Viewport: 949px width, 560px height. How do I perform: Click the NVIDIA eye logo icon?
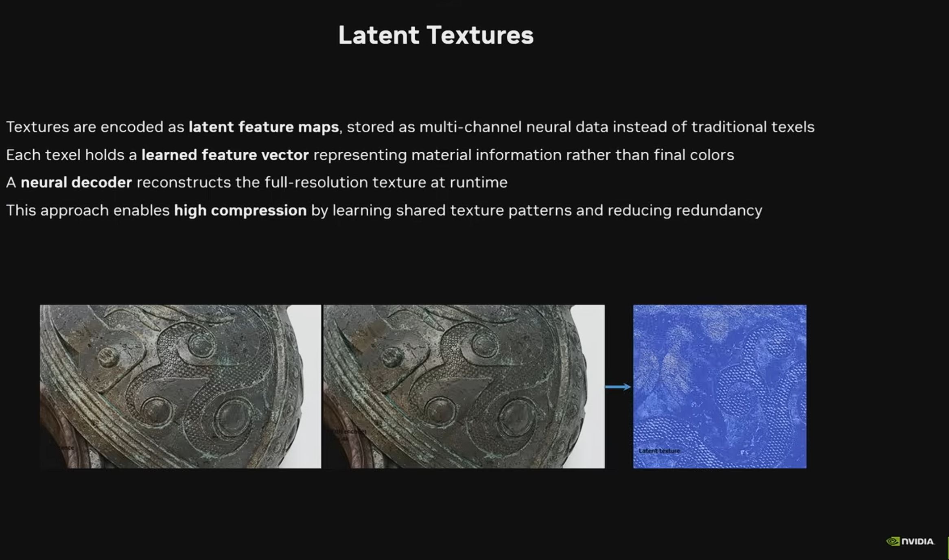tap(893, 541)
